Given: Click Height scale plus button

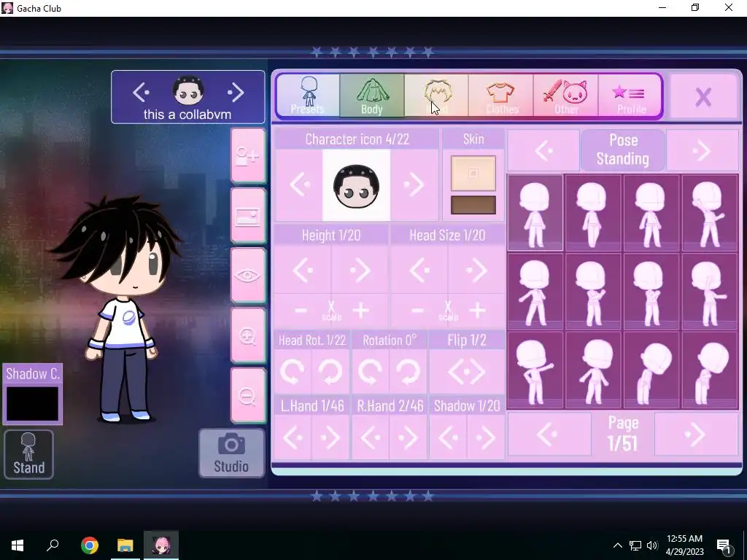Looking at the screenshot, I should pyautogui.click(x=360, y=311).
